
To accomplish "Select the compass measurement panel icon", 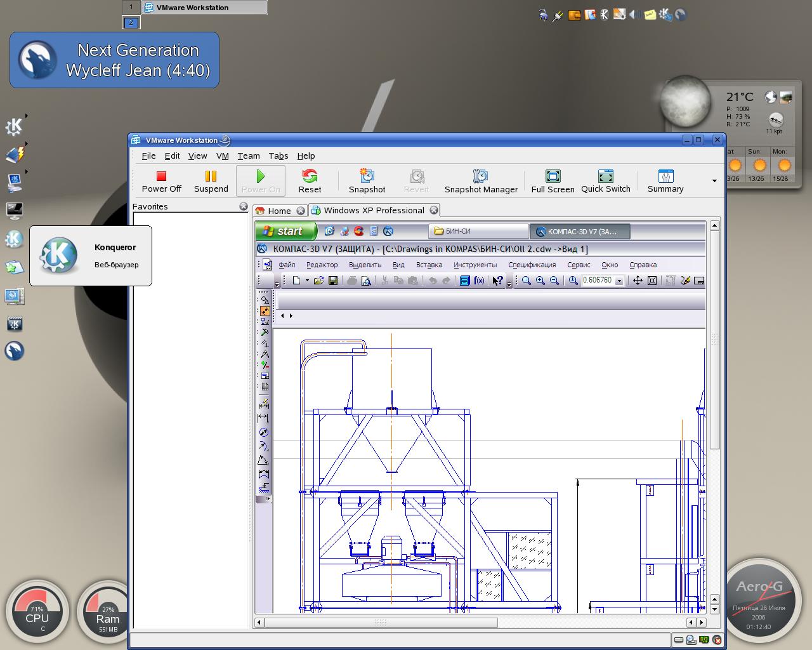I will click(x=265, y=354).
